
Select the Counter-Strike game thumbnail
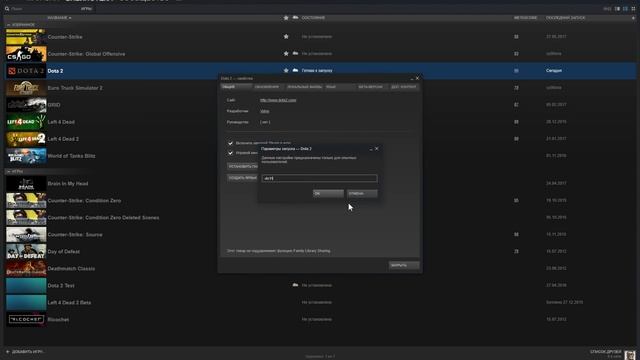coord(26,37)
